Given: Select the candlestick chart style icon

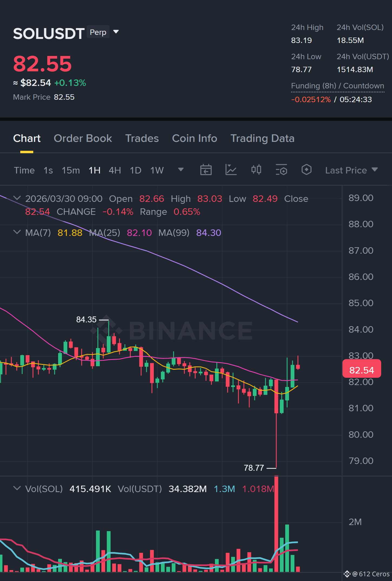Looking at the screenshot, I should (x=256, y=170).
